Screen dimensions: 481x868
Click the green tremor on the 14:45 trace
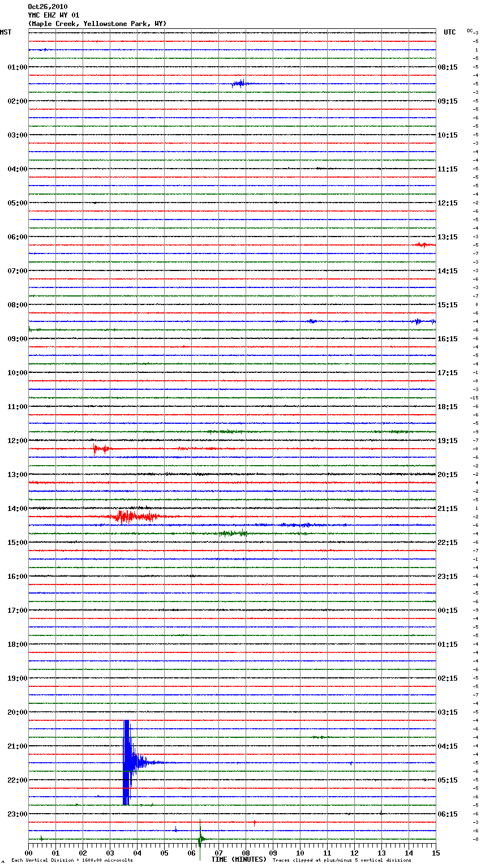click(233, 533)
